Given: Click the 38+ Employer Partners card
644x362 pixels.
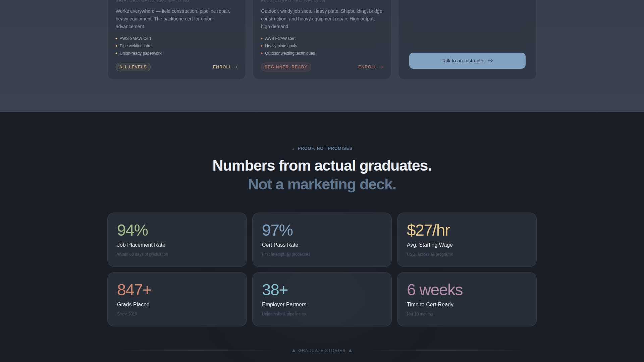Looking at the screenshot, I should (322, 299).
